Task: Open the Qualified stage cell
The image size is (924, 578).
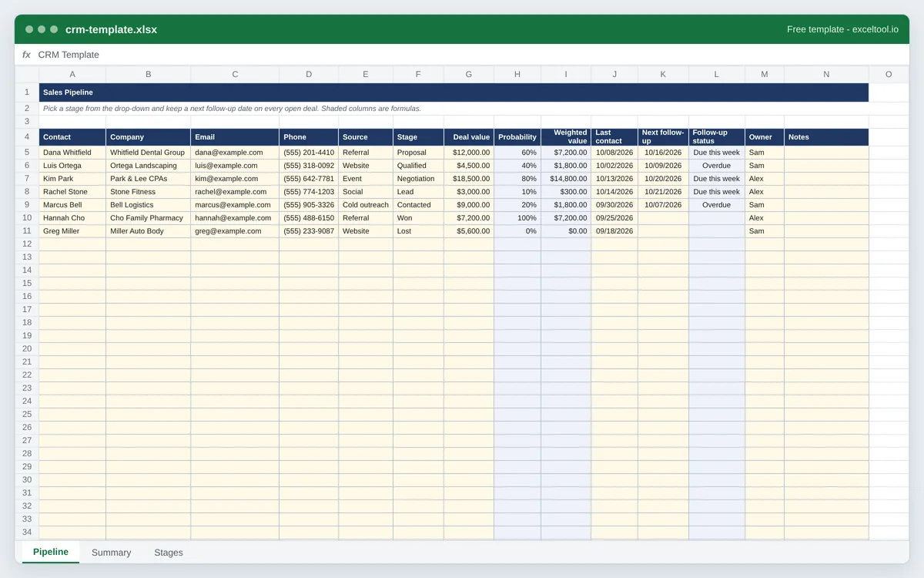Action: tap(419, 166)
